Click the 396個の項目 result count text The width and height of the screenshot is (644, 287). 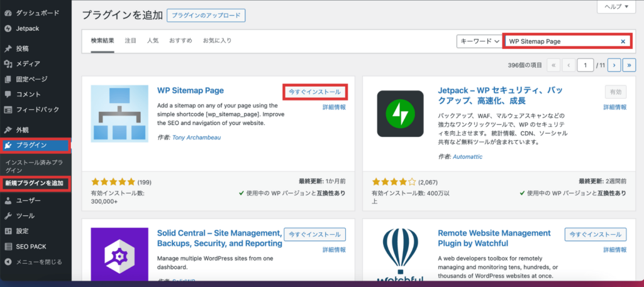coord(525,65)
